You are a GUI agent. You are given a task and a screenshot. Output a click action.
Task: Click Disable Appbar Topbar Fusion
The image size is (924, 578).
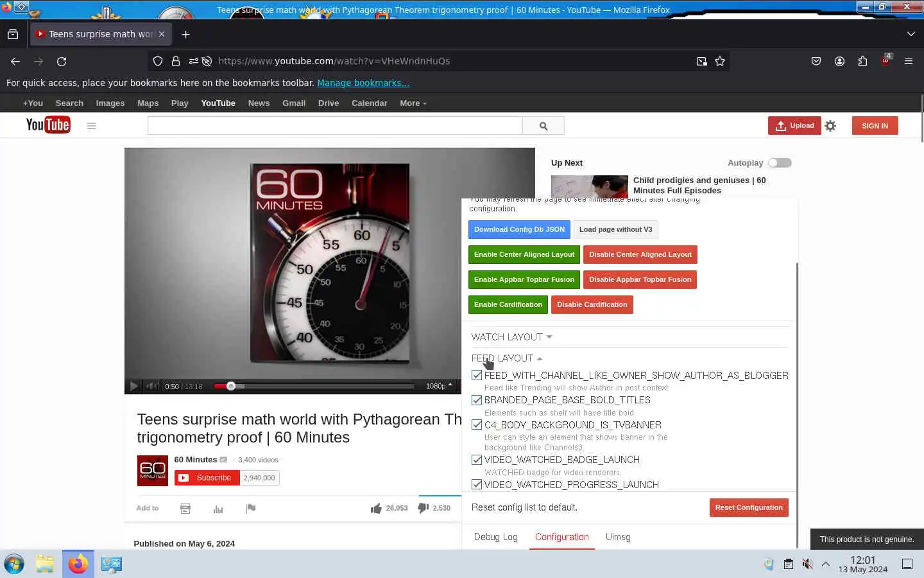[640, 279]
